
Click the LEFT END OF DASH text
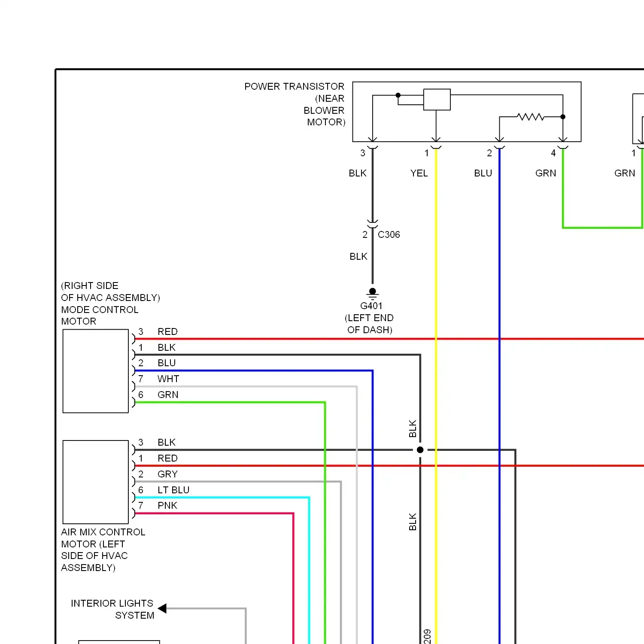[369, 324]
